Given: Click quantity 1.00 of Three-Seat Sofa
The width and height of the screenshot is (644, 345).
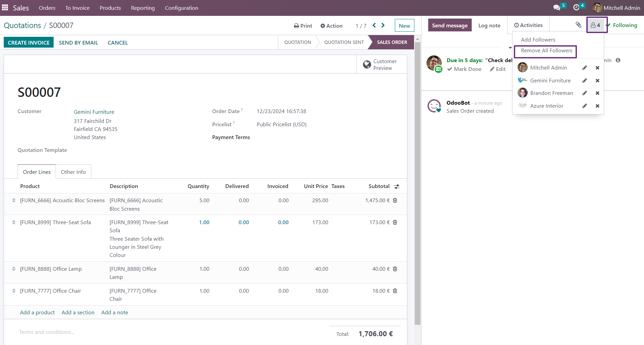Looking at the screenshot, I should 204,222.
